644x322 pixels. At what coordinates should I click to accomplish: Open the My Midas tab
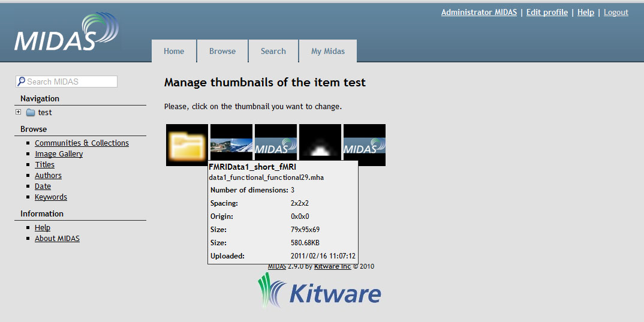[x=328, y=52]
